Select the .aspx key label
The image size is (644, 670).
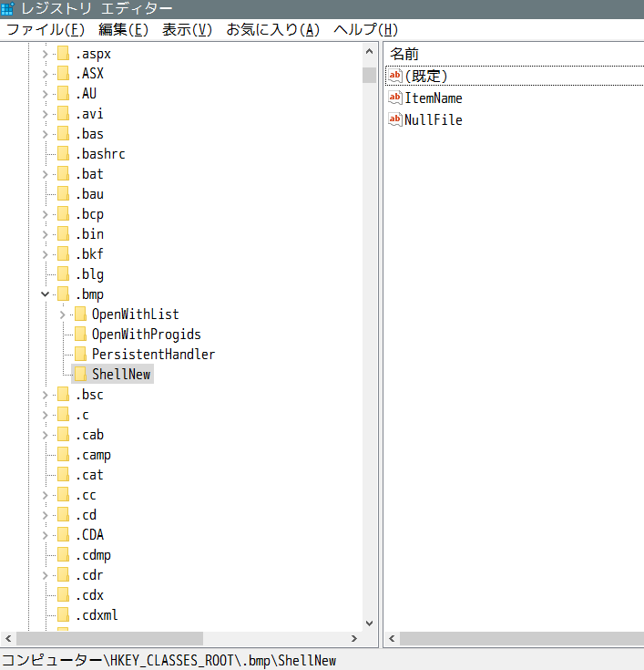click(93, 54)
